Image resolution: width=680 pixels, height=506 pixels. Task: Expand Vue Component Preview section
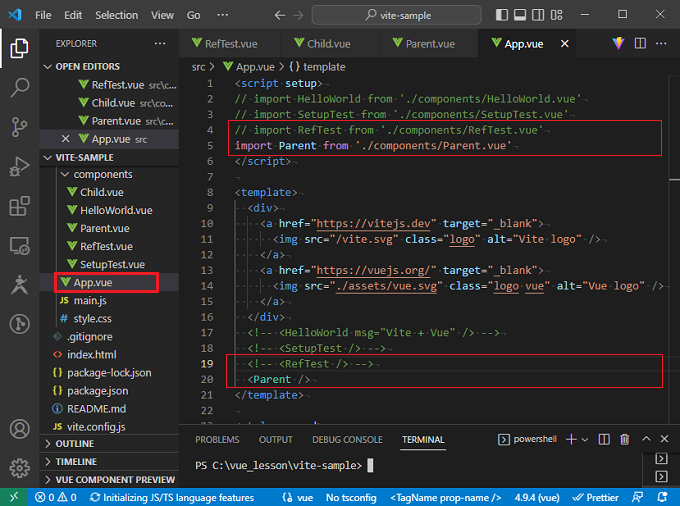point(109,480)
